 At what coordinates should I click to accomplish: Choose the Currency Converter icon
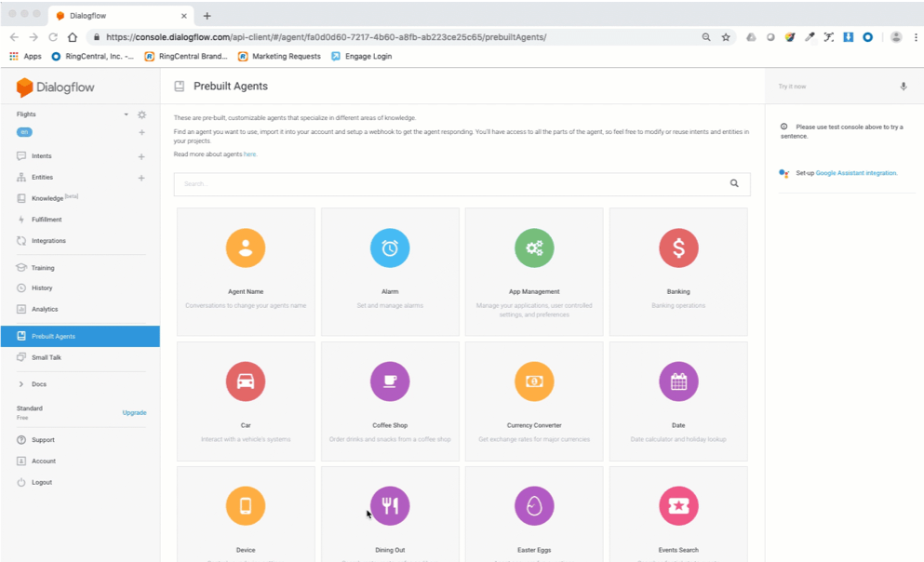coord(534,381)
